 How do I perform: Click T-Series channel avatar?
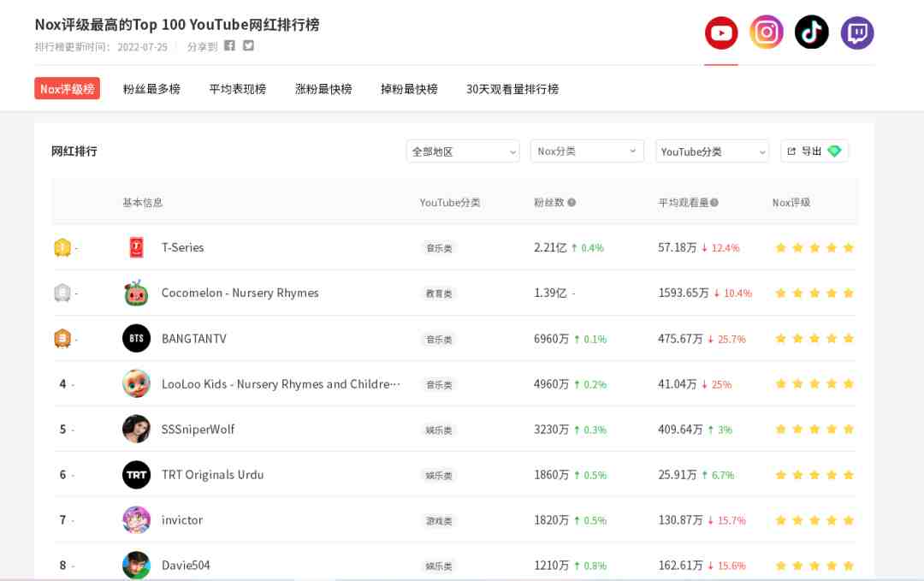[x=136, y=247]
